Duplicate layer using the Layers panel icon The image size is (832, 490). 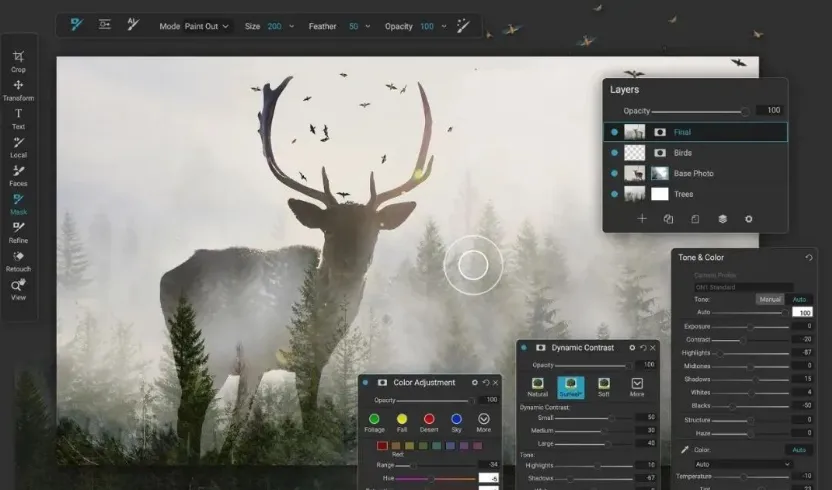[668, 219]
